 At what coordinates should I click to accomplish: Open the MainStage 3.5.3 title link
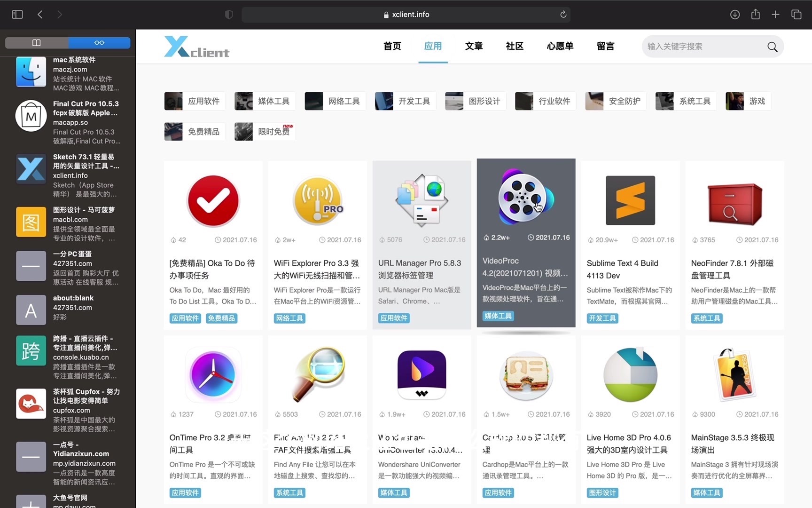733,444
